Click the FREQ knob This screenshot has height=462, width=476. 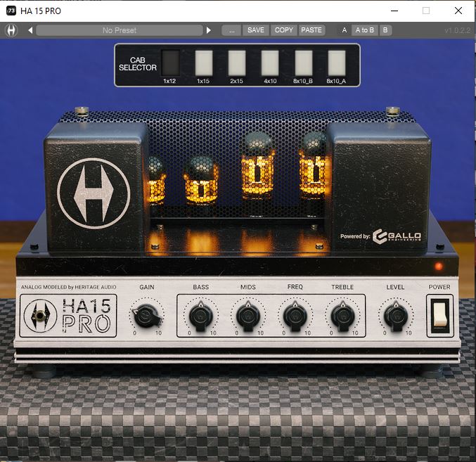pos(295,316)
